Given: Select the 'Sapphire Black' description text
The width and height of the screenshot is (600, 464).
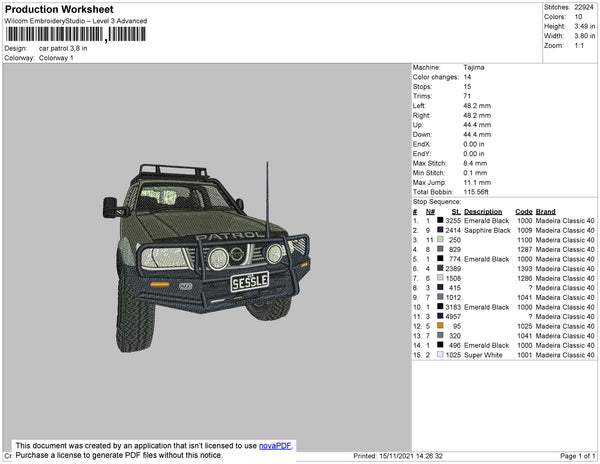Looking at the screenshot, I should 487,230.
